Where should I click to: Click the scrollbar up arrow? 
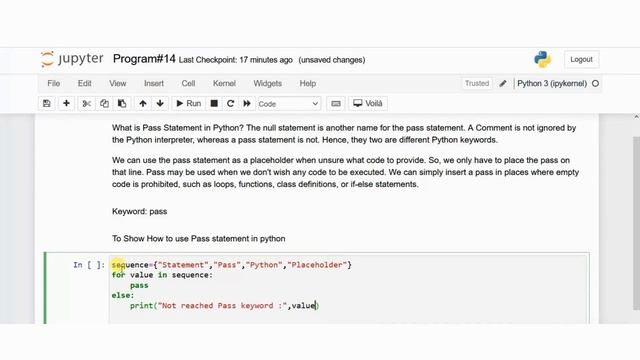636,117
